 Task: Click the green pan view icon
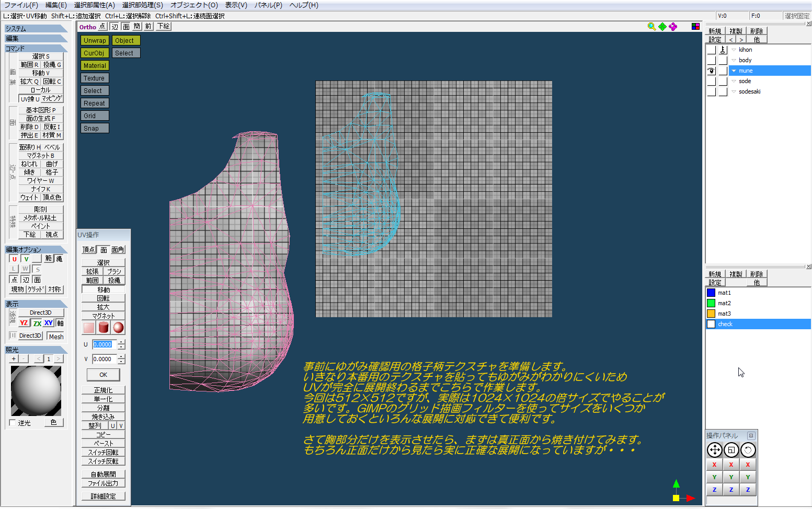(662, 27)
